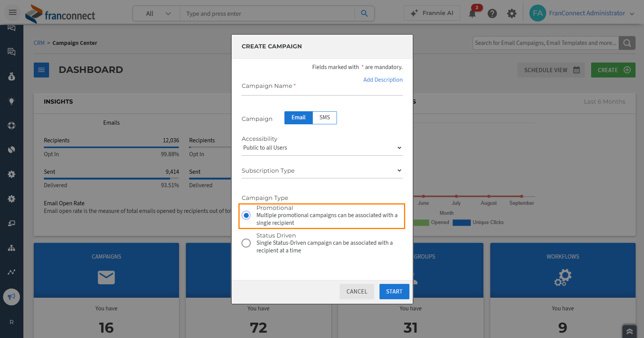Screen dimensions: 644x338
Task: Click the notification bell icon
Action: pyautogui.click(x=473, y=13)
